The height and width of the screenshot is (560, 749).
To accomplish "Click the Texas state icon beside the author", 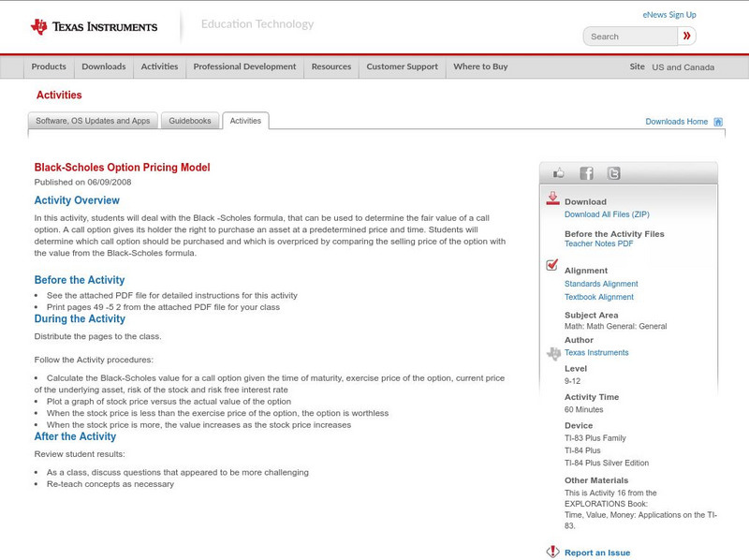I will point(552,352).
